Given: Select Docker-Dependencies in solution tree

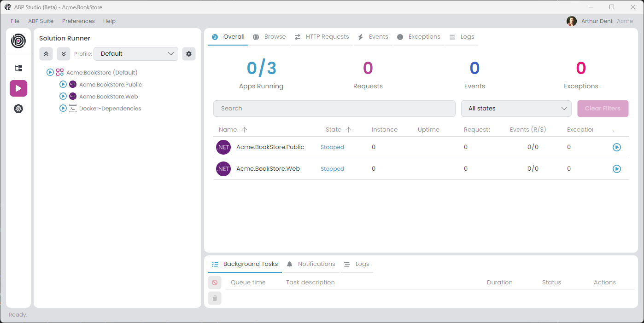Looking at the screenshot, I should tap(110, 109).
